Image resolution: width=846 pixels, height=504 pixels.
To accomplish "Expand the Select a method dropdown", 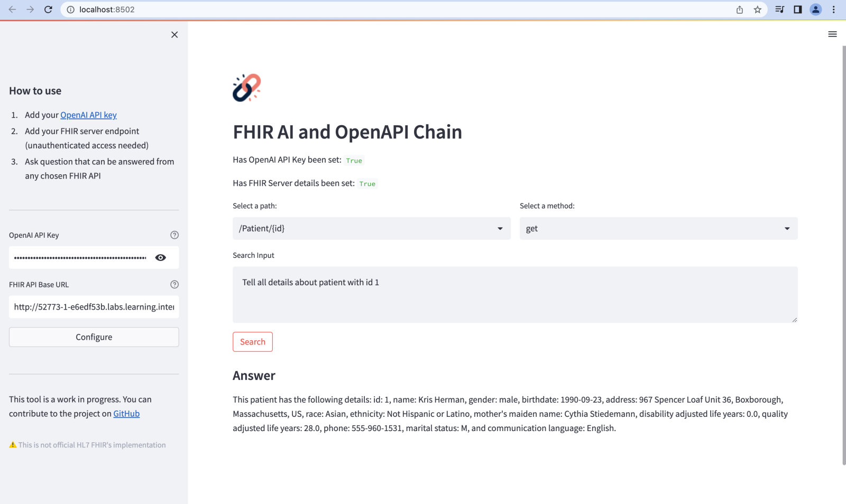I will pyautogui.click(x=658, y=228).
